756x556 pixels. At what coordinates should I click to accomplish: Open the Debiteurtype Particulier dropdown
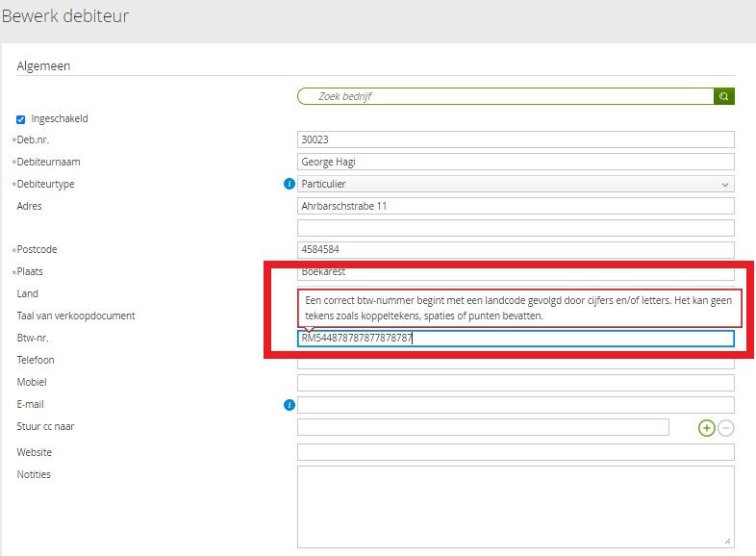point(516,184)
